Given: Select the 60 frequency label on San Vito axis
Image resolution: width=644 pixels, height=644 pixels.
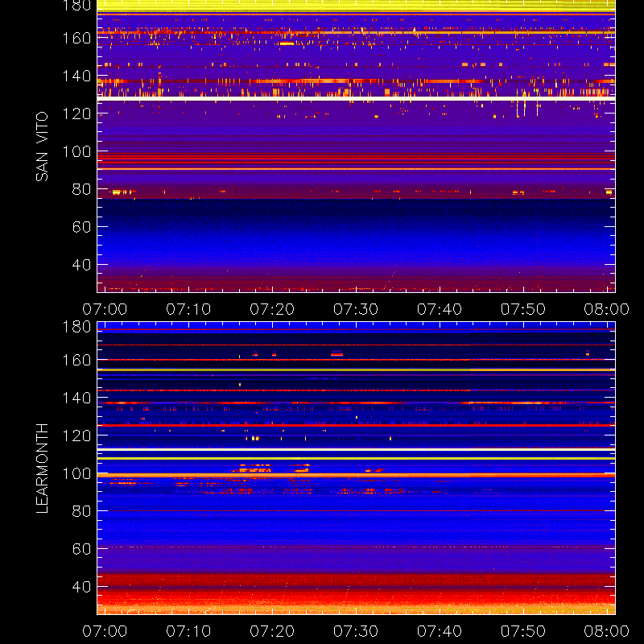Looking at the screenshot, I should point(81,227).
